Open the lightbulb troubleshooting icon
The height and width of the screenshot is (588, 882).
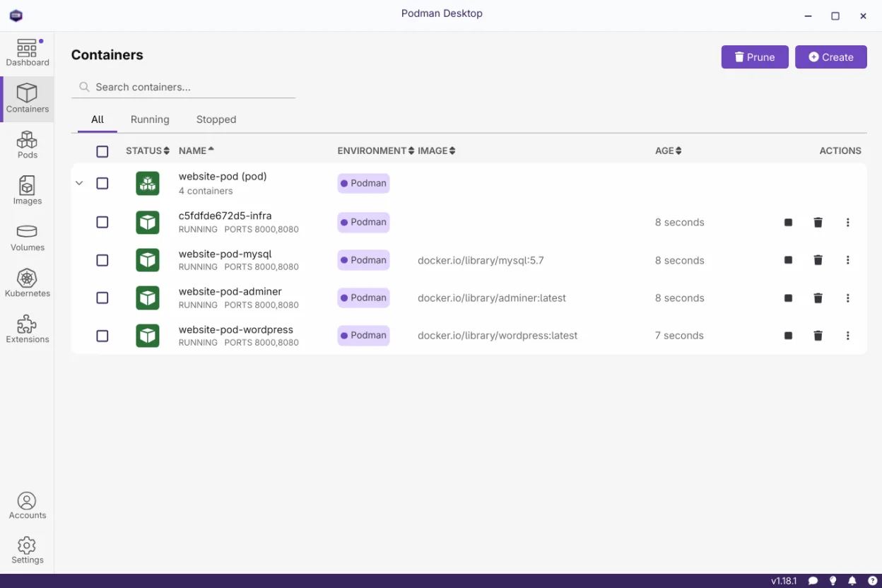833,581
